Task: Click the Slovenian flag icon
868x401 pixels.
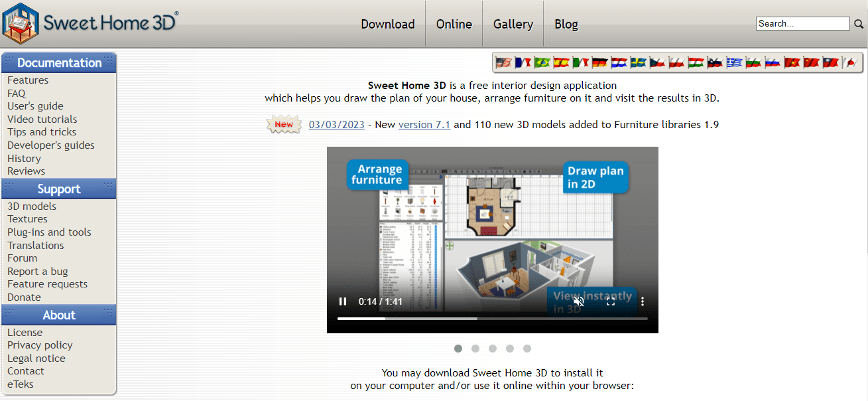Action: click(715, 62)
